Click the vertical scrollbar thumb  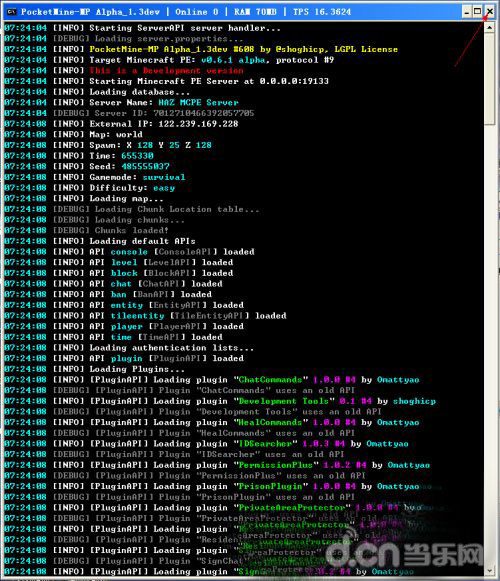(x=490, y=79)
